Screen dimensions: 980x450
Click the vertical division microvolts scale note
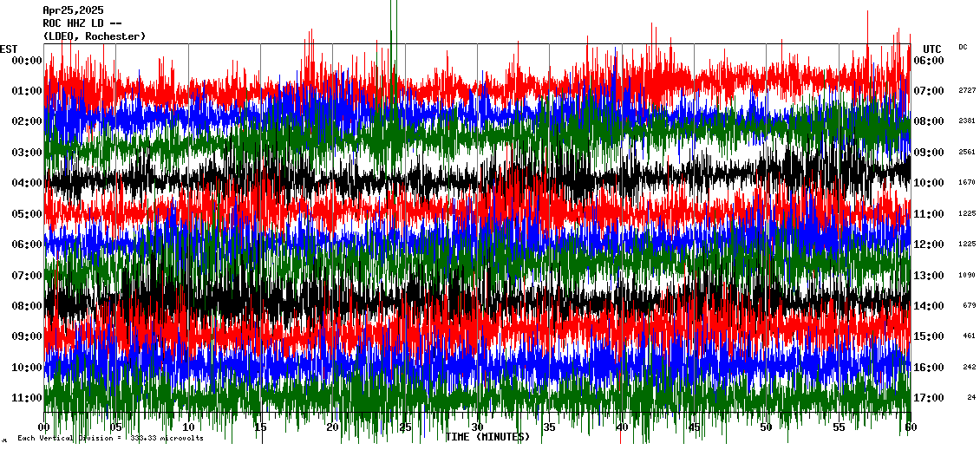point(110,439)
